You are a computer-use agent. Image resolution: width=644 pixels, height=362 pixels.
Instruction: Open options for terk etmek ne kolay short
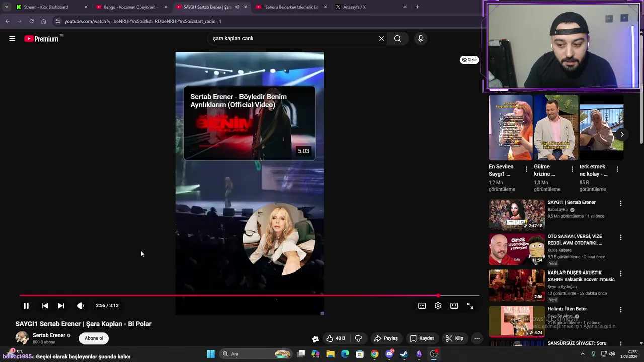(617, 169)
